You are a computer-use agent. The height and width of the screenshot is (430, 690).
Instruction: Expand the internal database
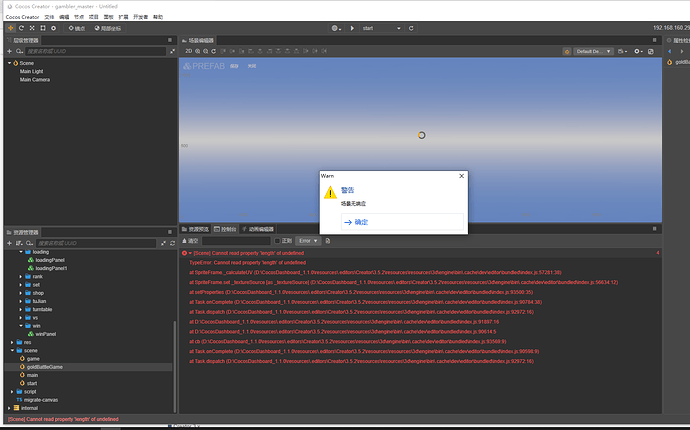9,408
